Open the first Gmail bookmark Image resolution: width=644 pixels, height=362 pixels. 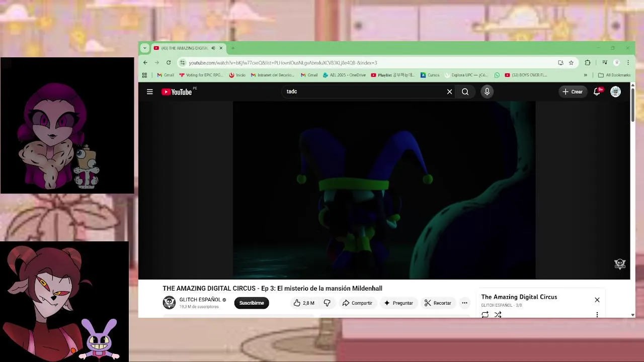click(166, 75)
